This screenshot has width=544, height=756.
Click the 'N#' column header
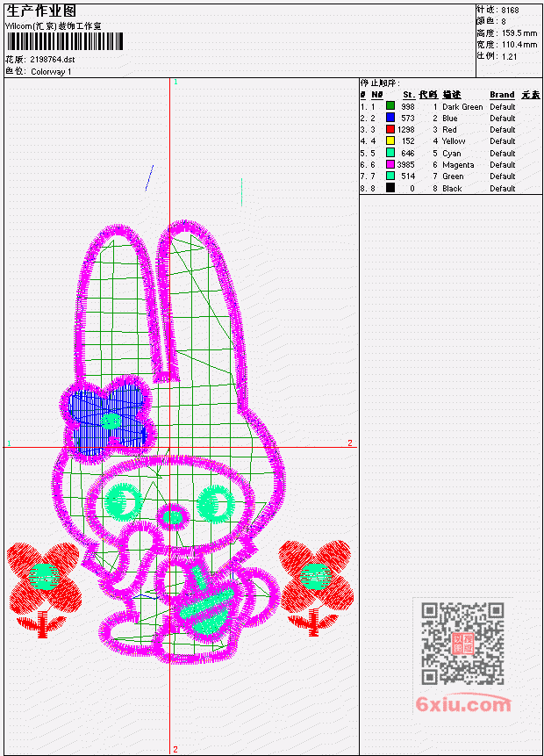(x=376, y=95)
